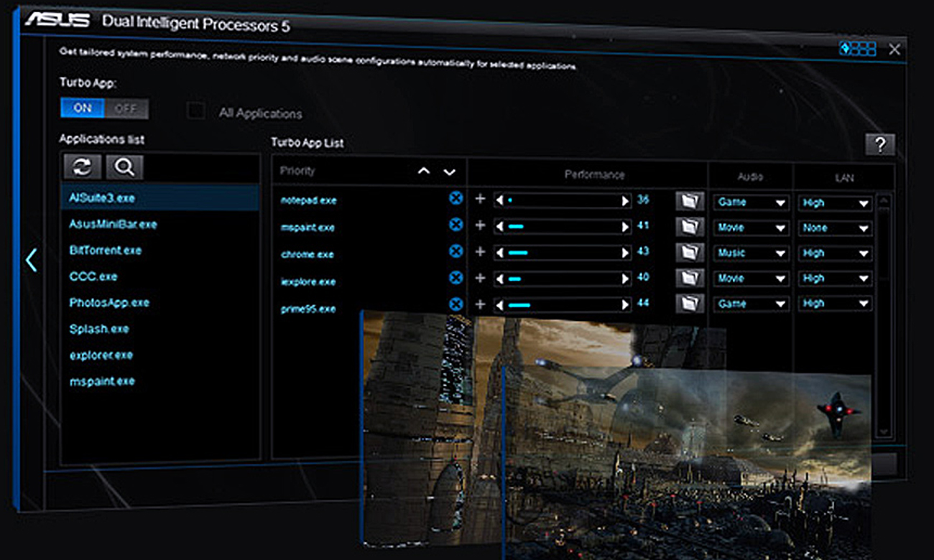This screenshot has height=560, width=934.
Task: Adjust iexplore.exe performance slider
Action: tap(562, 279)
